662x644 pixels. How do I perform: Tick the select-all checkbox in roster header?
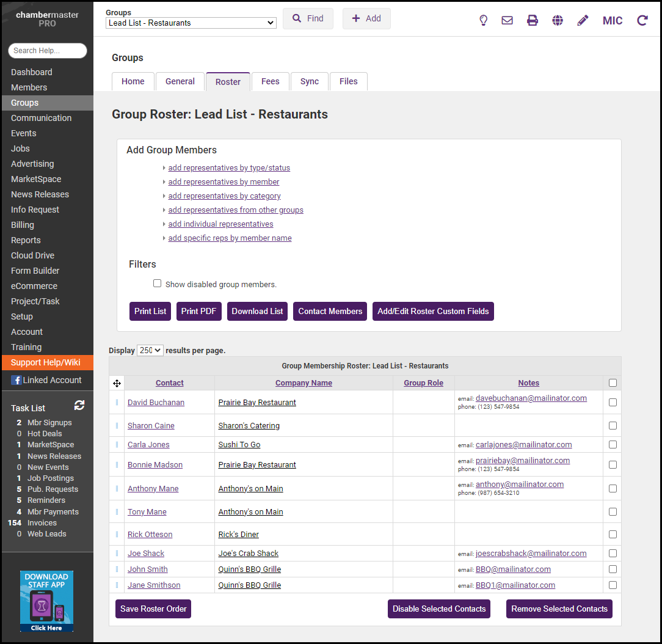click(613, 383)
